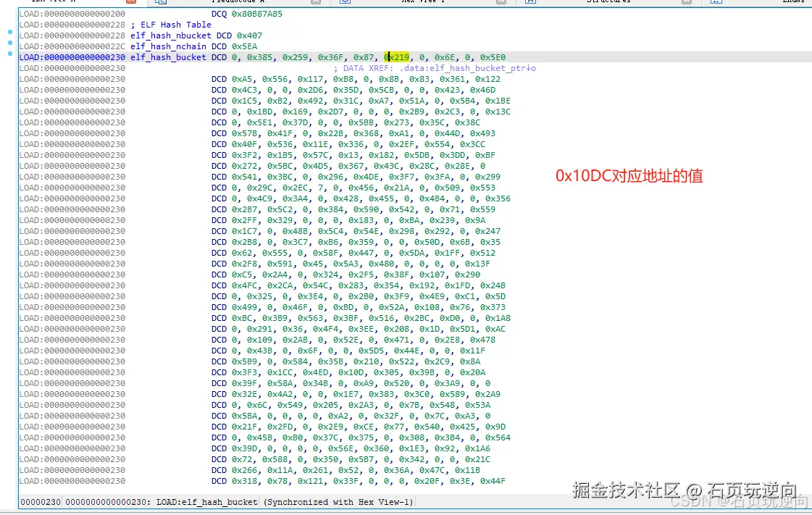Select the 0x13C value
The height and width of the screenshot is (515, 812).
pos(498,112)
